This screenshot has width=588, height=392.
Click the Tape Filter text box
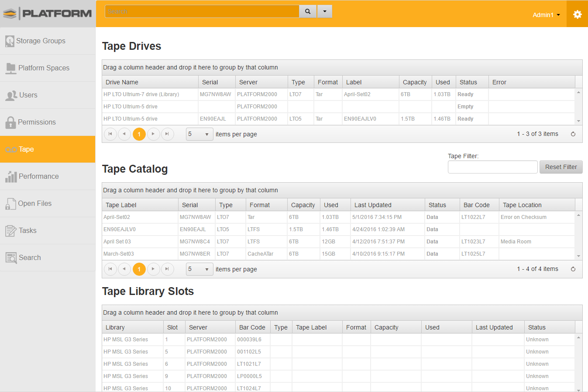tap(492, 167)
